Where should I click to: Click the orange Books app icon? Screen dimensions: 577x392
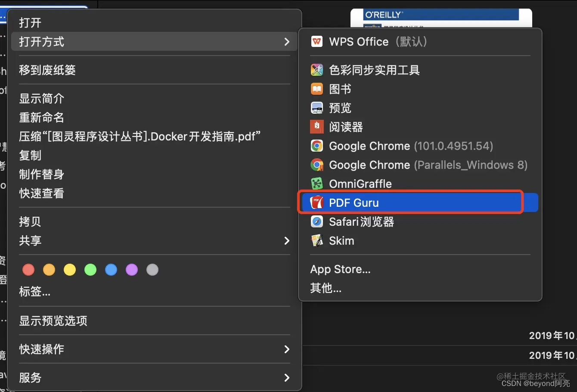tap(317, 89)
